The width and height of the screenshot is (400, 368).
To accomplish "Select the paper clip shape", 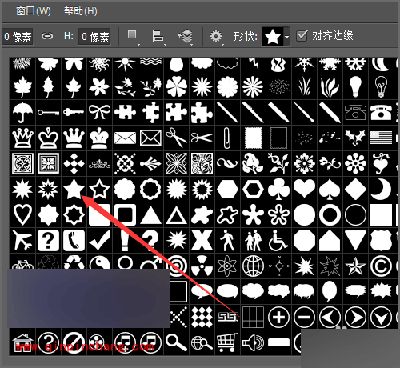I will point(227,138).
